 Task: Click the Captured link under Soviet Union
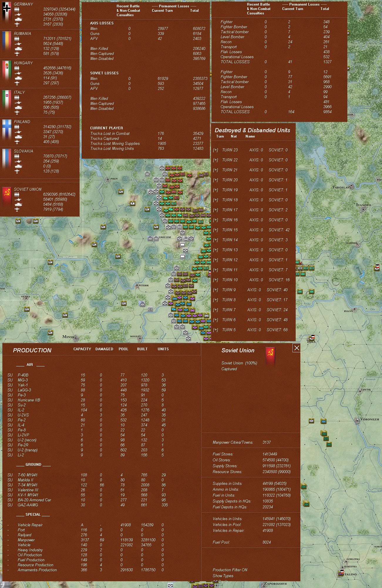[x=229, y=369]
